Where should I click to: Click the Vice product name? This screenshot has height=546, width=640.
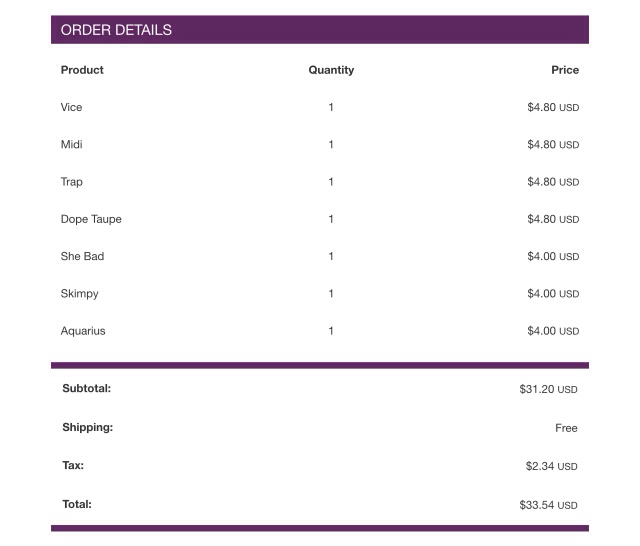pyautogui.click(x=71, y=107)
